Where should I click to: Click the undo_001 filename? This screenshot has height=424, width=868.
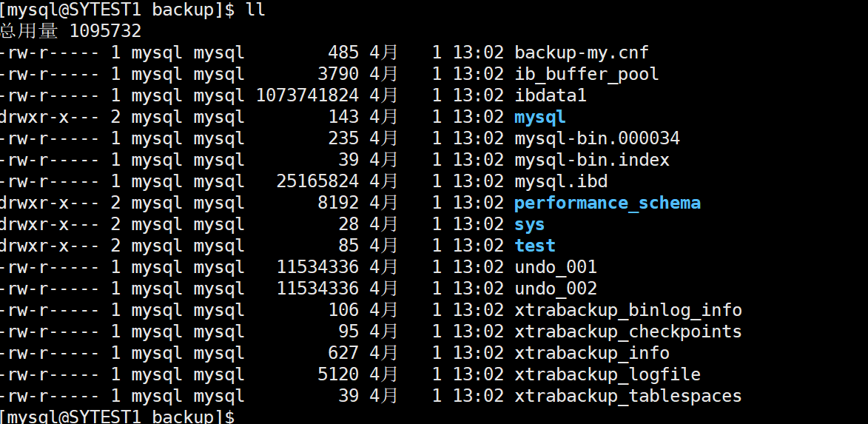[x=556, y=267]
